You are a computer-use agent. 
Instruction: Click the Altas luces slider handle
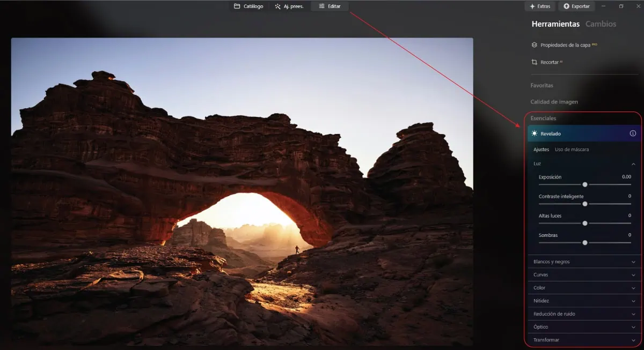(x=585, y=223)
